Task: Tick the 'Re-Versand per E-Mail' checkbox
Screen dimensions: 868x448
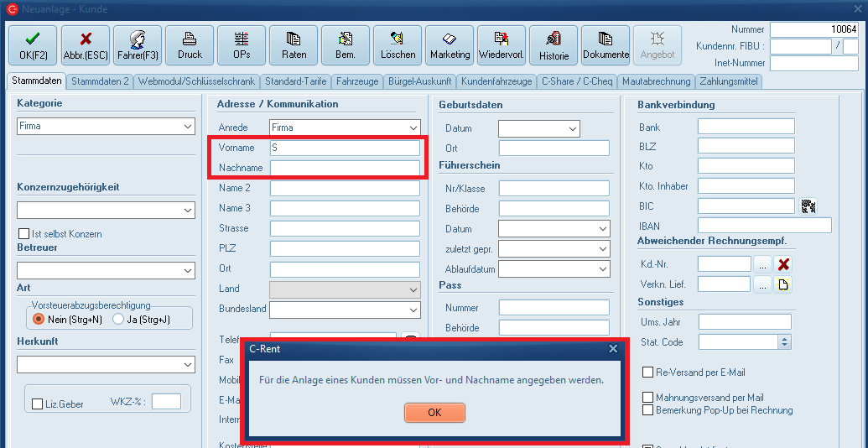Action: tap(648, 372)
